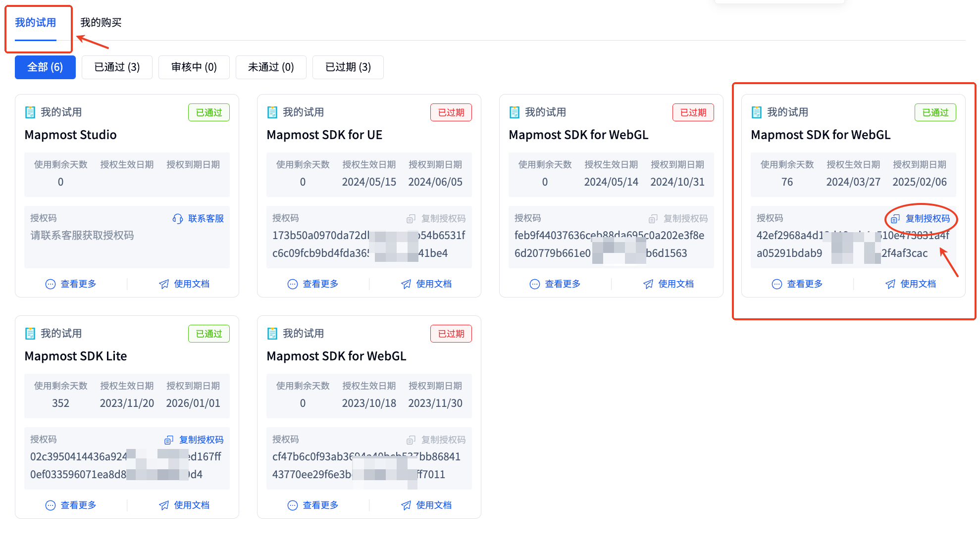Filter by 审核中 (0)
This screenshot has width=980, height=546.
(x=194, y=67)
